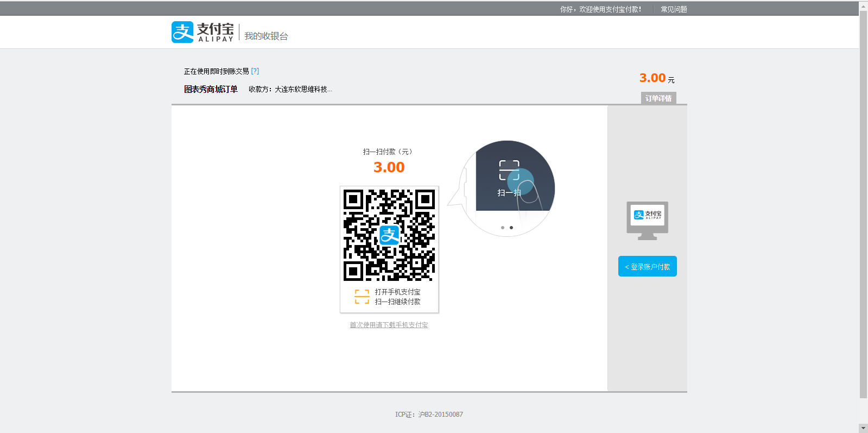Open the 订单详情 order details tab
The image size is (868, 433).
coord(658,98)
